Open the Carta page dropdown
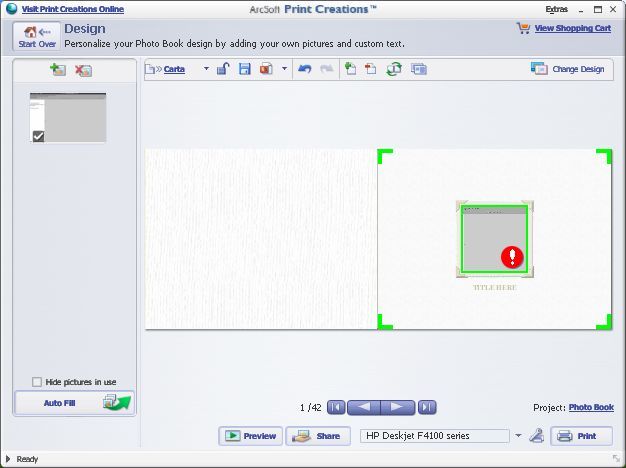626x468 pixels. pos(206,69)
